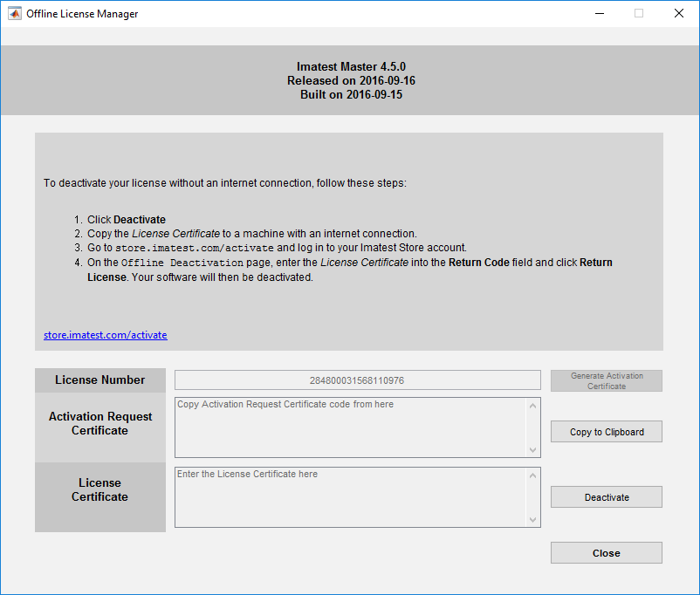Click the Offline License Manager window title
The width and height of the screenshot is (700, 595).
[x=82, y=14]
